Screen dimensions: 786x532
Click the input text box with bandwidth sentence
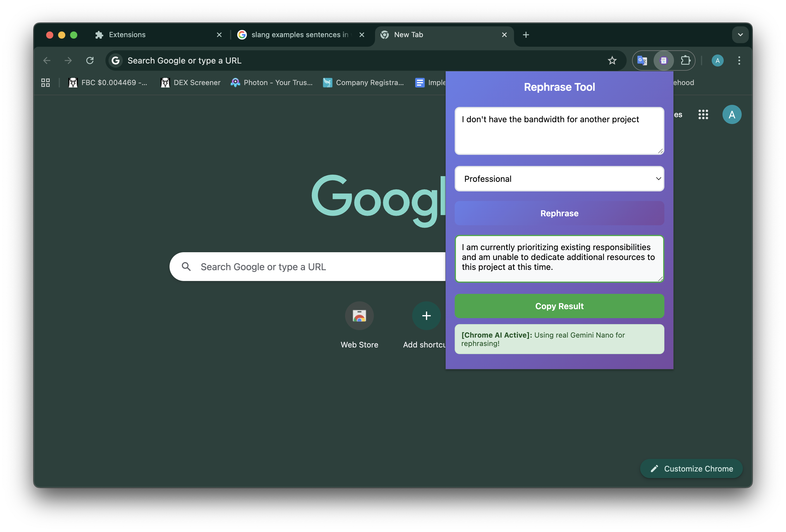[x=559, y=131]
